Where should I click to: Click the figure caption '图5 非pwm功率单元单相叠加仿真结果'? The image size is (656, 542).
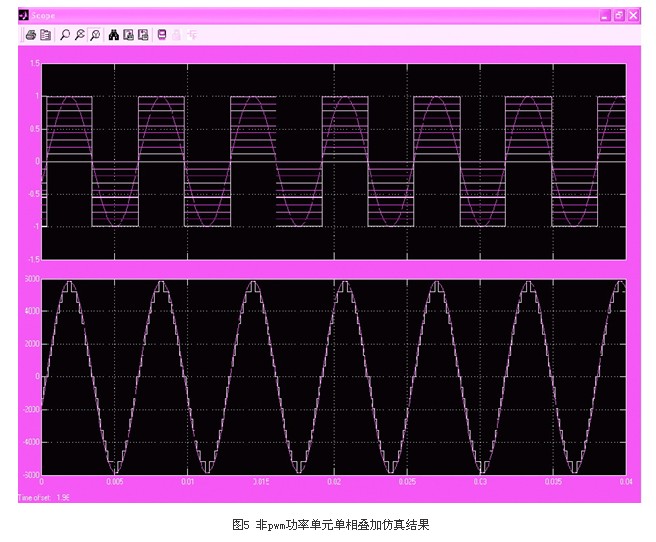(331, 524)
